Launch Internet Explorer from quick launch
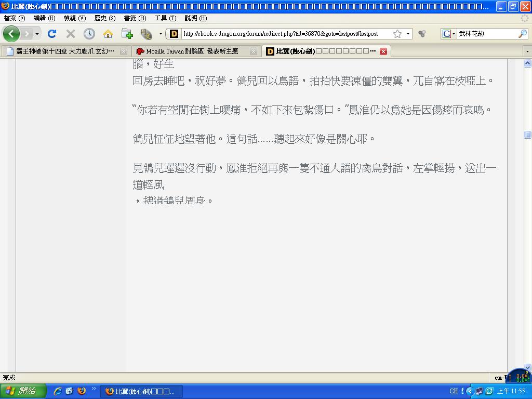This screenshot has height=399, width=532. pyautogui.click(x=57, y=391)
